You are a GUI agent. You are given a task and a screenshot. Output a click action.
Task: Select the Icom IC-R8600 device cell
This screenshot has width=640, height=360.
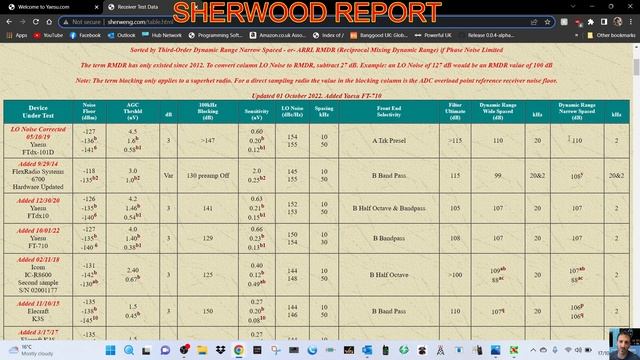pyautogui.click(x=38, y=275)
